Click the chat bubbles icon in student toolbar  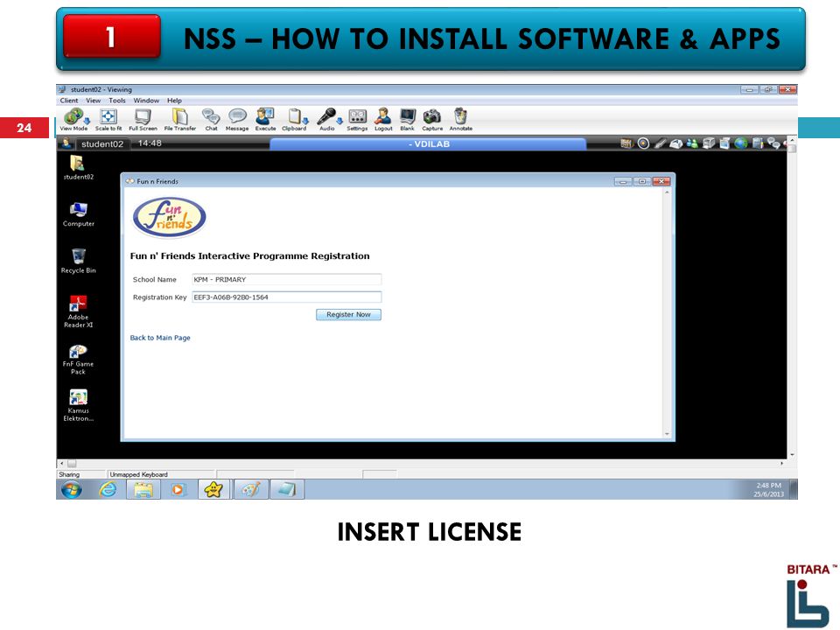[x=773, y=143]
